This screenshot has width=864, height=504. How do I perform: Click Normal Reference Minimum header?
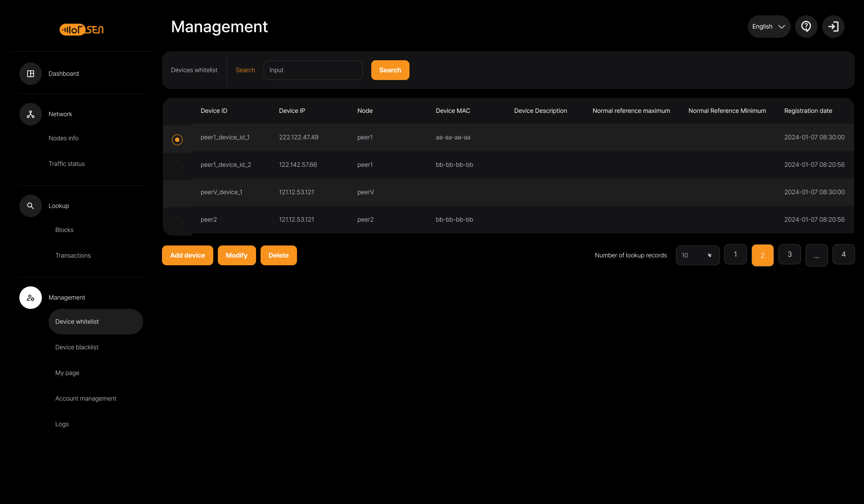pyautogui.click(x=727, y=111)
